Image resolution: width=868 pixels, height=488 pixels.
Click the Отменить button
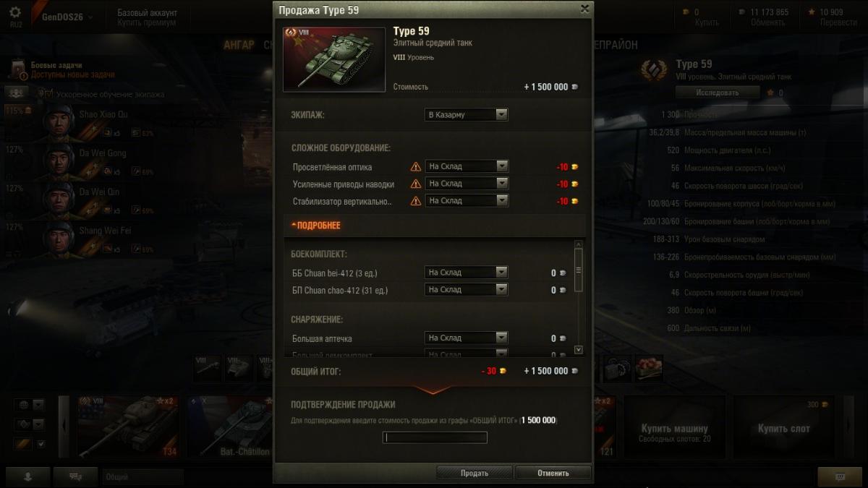pyautogui.click(x=553, y=473)
